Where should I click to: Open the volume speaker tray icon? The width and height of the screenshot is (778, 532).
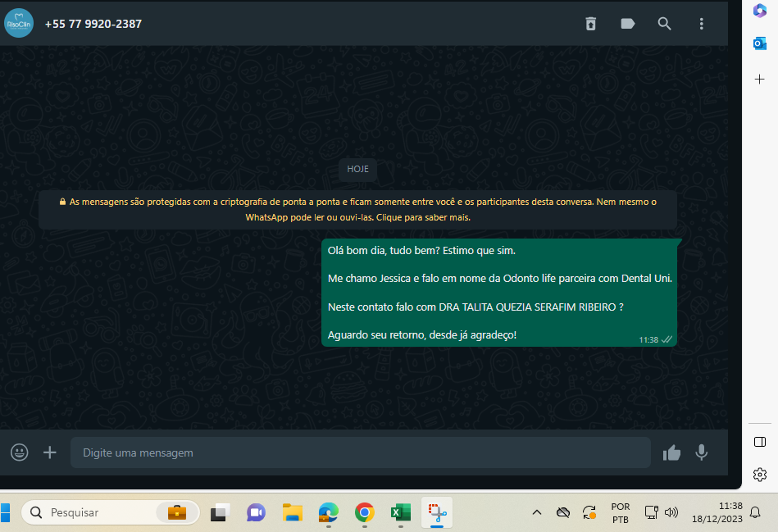coord(671,512)
